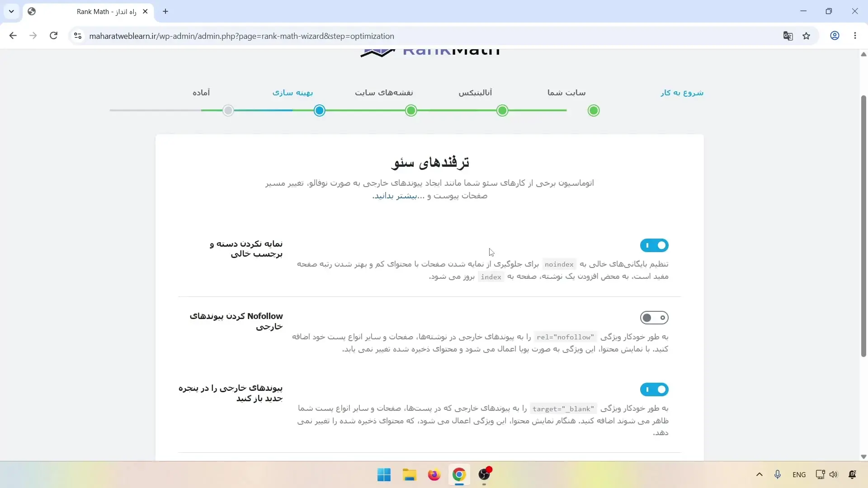Jump to the آماده wizard step

201,93
